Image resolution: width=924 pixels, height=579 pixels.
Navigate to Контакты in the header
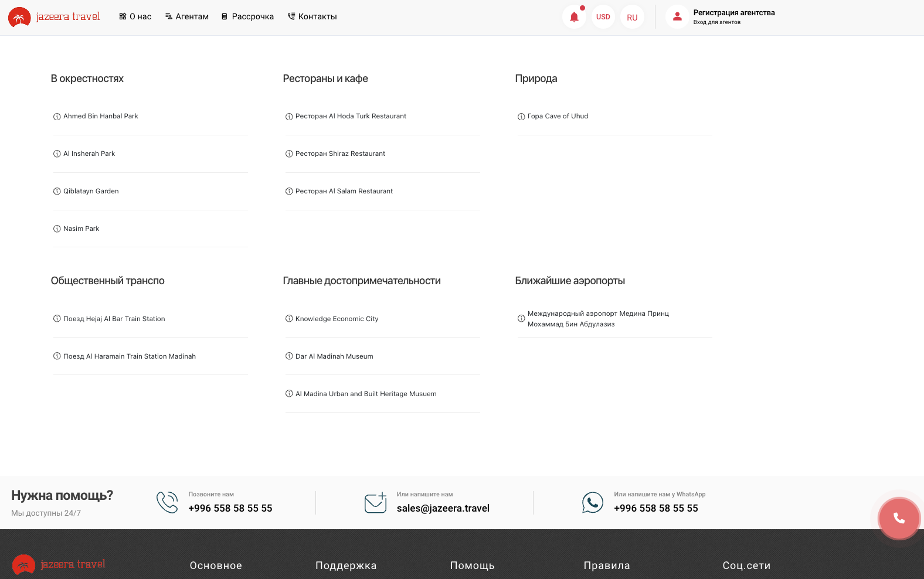(x=312, y=16)
